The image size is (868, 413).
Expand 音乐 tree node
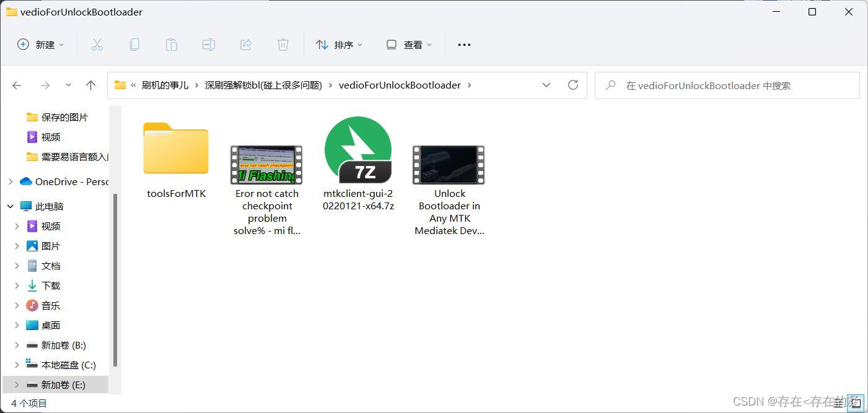coord(17,305)
